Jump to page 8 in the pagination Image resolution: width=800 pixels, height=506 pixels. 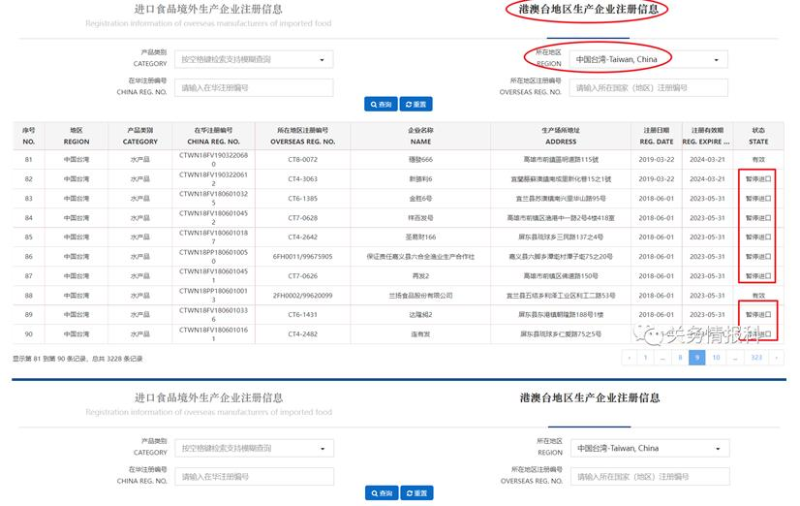680,357
